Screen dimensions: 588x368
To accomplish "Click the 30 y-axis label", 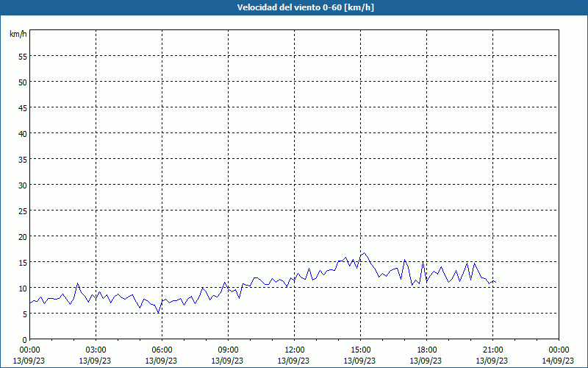I will pyautogui.click(x=23, y=185).
